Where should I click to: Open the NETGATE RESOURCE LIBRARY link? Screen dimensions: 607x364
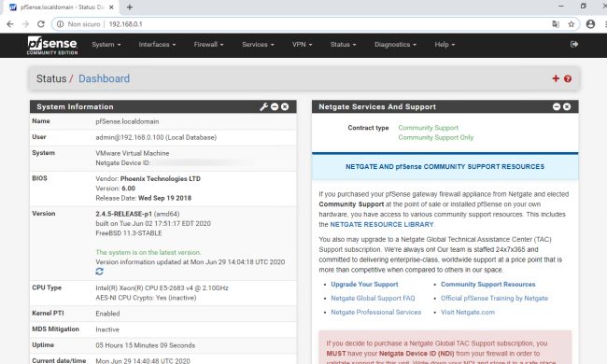(382, 224)
